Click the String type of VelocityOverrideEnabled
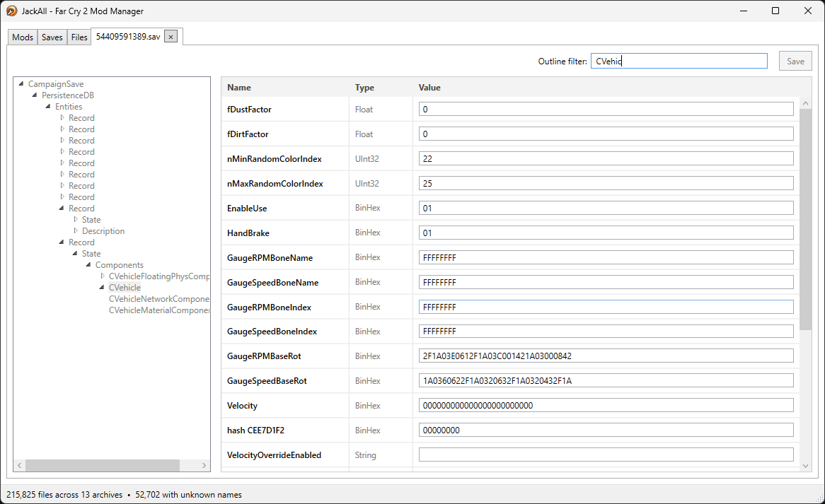 click(x=365, y=455)
